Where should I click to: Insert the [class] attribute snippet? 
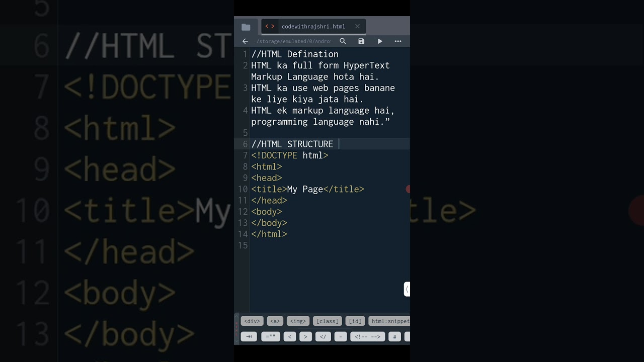pos(328,321)
